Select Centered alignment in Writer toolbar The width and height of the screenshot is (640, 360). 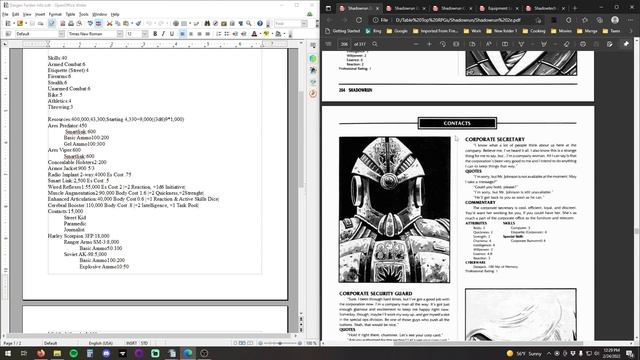click(x=191, y=34)
